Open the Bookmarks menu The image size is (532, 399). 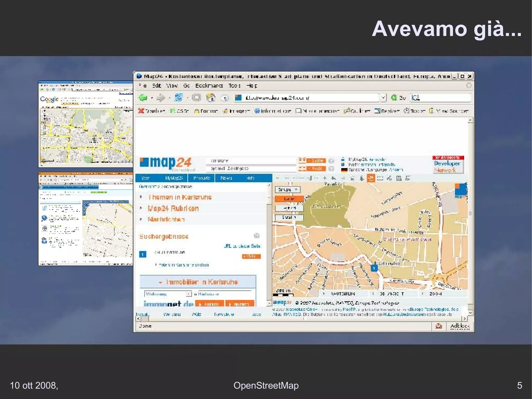(209, 86)
